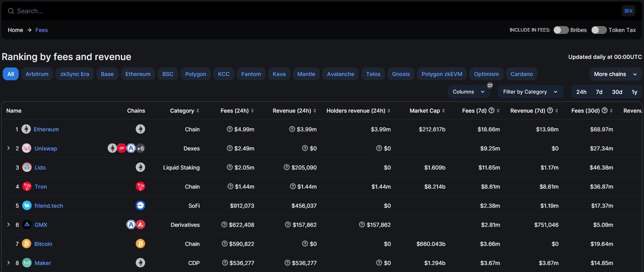Click help icon beside Ethereum $4.99m fees

(230, 129)
